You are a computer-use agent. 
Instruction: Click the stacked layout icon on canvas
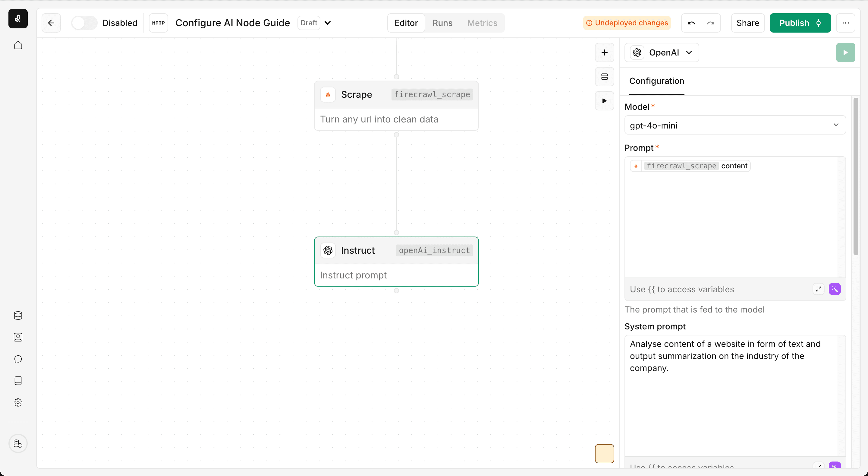pos(605,77)
